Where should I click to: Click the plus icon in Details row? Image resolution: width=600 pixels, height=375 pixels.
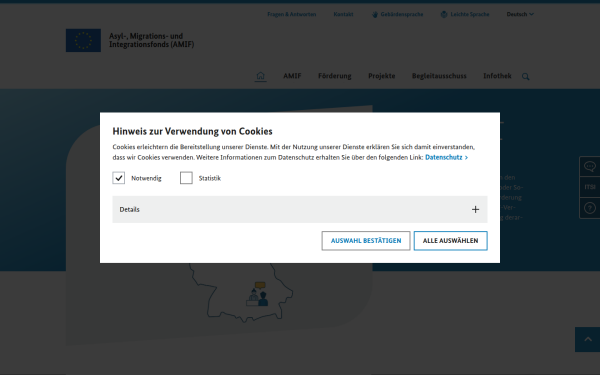[475, 209]
